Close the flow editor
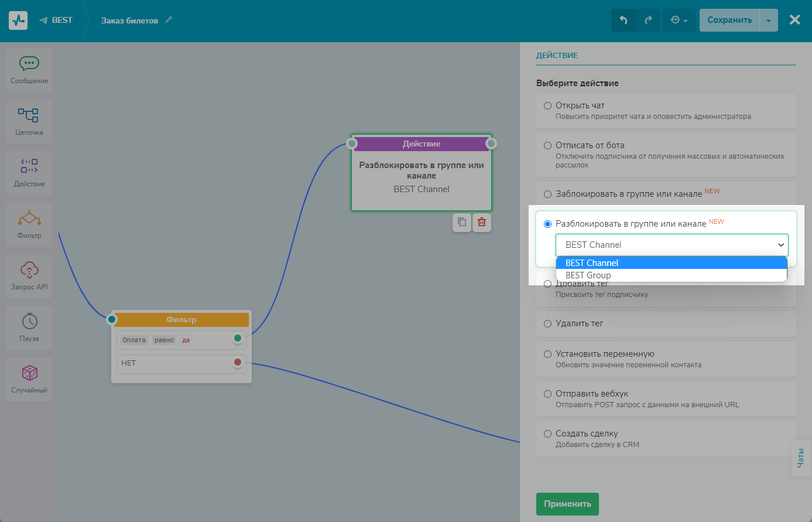812x522 pixels. [x=794, y=20]
